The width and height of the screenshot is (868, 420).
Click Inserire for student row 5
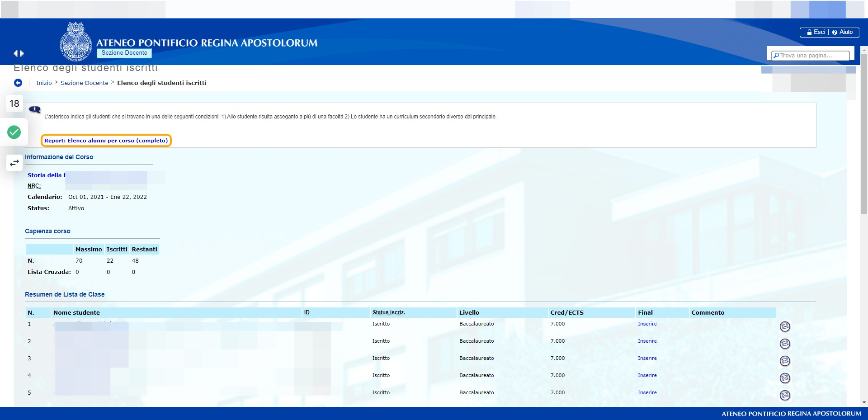coord(647,392)
